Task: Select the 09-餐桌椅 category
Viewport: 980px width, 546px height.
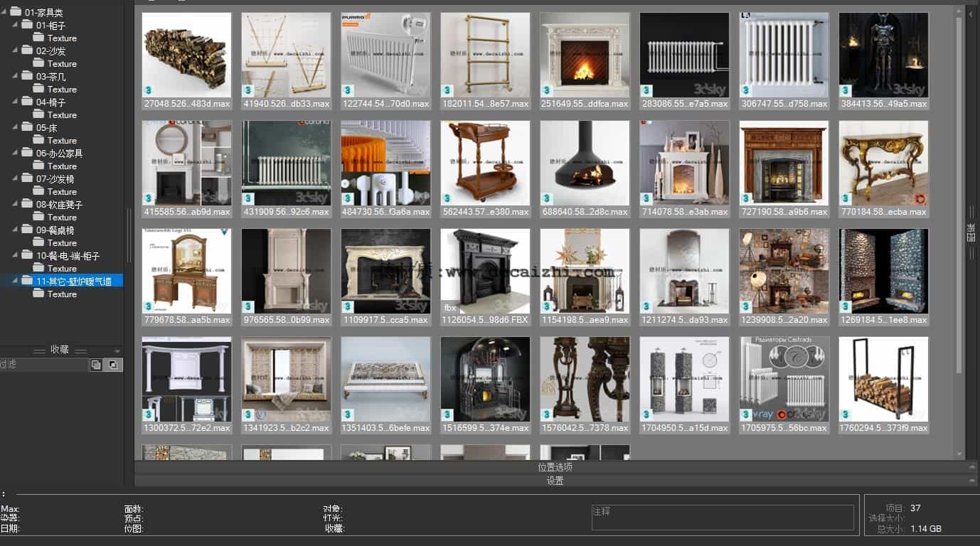Action: pyautogui.click(x=55, y=230)
